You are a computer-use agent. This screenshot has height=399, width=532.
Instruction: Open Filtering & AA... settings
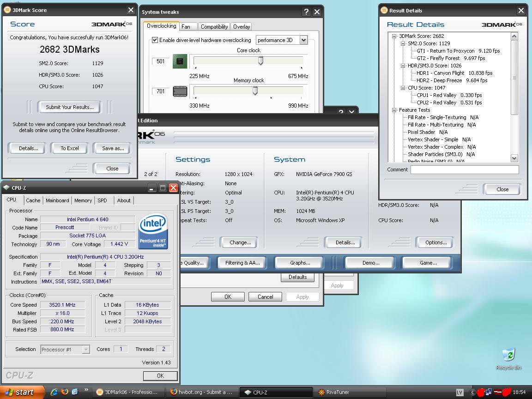click(x=242, y=263)
